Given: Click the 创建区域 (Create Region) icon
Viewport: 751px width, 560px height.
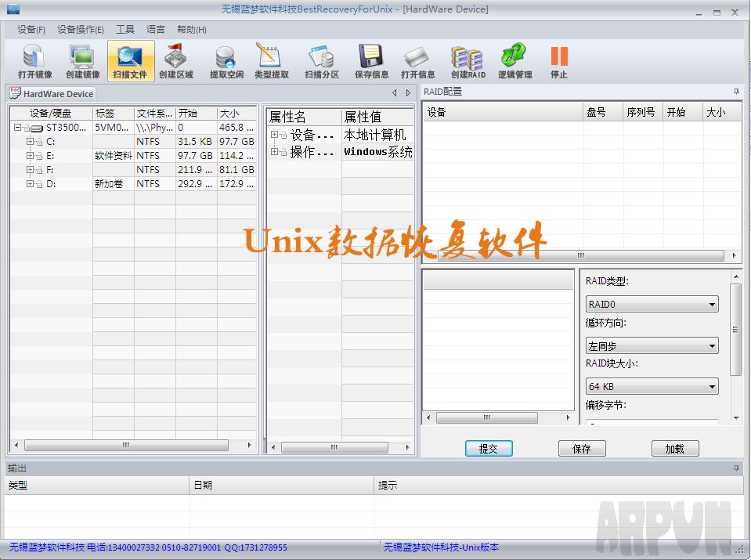Looking at the screenshot, I should tap(176, 61).
